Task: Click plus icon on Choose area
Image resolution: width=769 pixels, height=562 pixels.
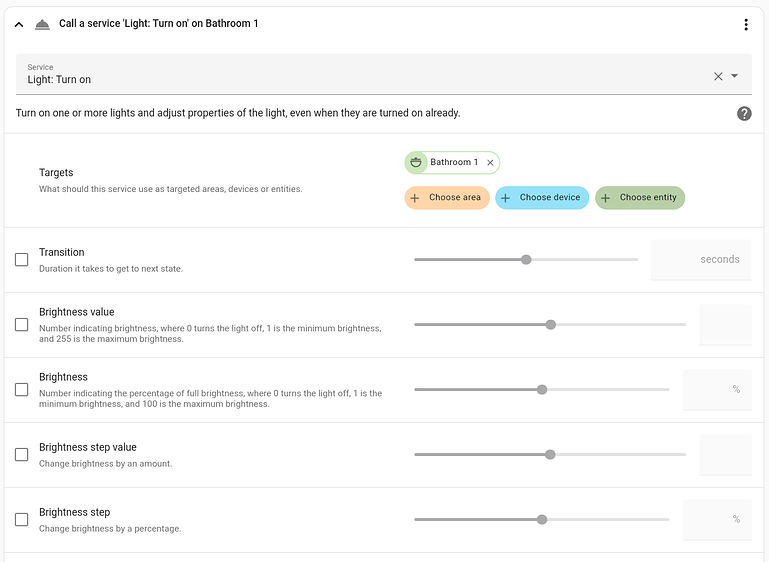Action: 415,198
